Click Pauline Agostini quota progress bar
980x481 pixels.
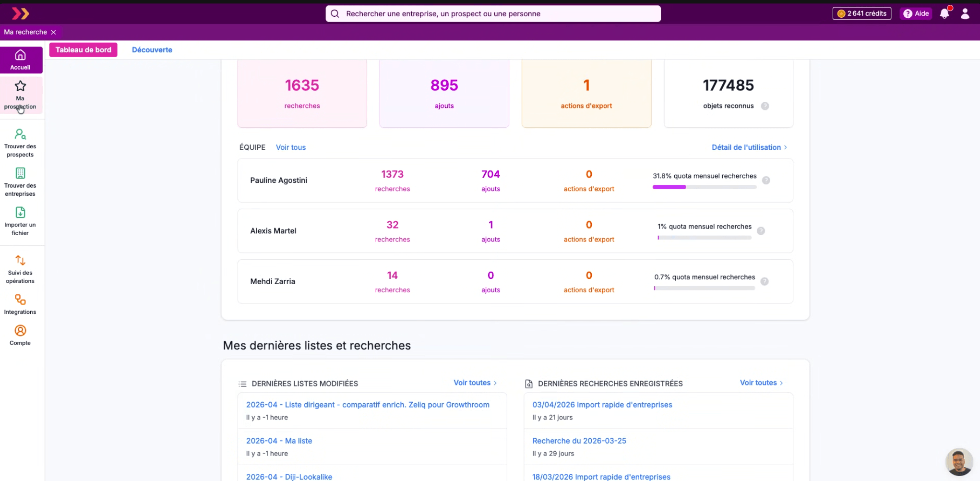705,187
